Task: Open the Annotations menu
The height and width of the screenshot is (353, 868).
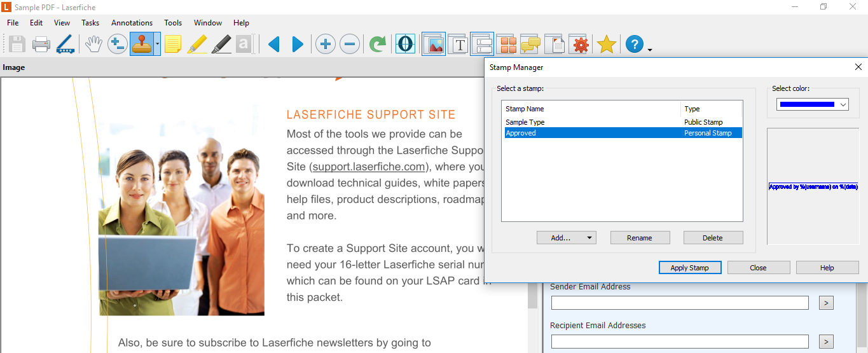Action: 132,23
